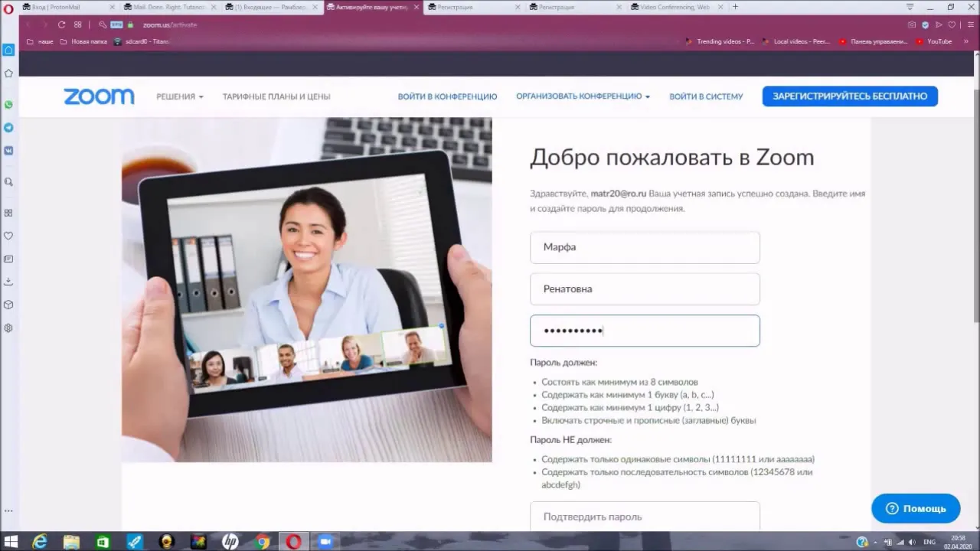Open Telegram in the Opera sidebar
The width and height of the screenshot is (980, 551).
pyautogui.click(x=8, y=128)
